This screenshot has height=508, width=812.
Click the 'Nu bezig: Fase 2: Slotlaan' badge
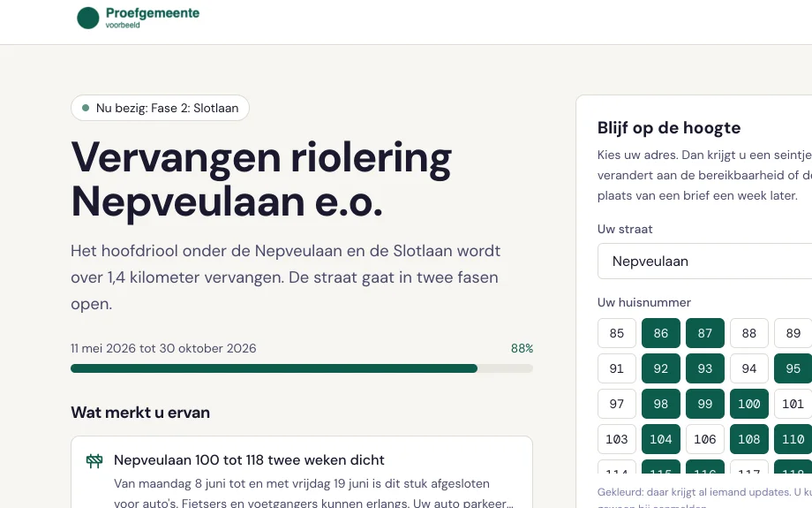click(160, 108)
